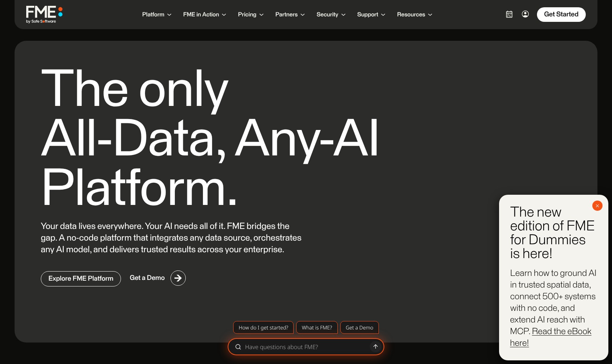Expand the Security menu
The height and width of the screenshot is (364, 612).
(x=331, y=15)
